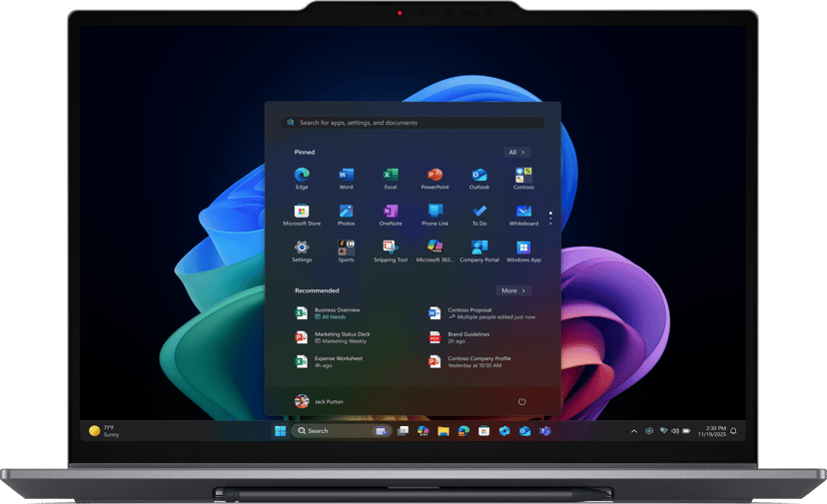Open the Edge browser pinned app
Screen dimensions: 827x504
(x=302, y=178)
